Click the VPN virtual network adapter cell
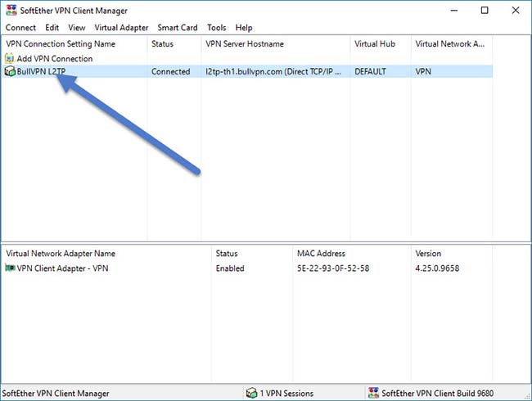 (423, 71)
